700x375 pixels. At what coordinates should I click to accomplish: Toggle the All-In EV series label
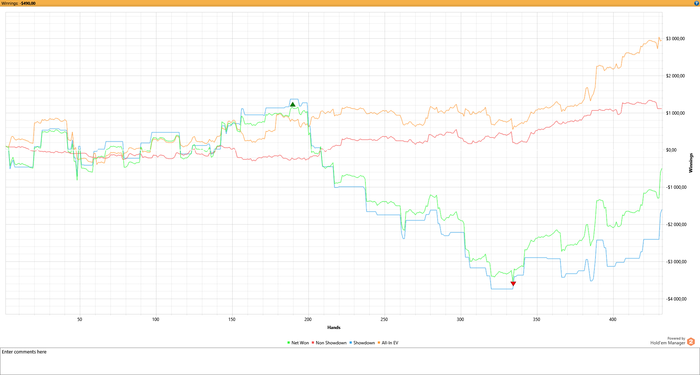[x=390, y=343]
